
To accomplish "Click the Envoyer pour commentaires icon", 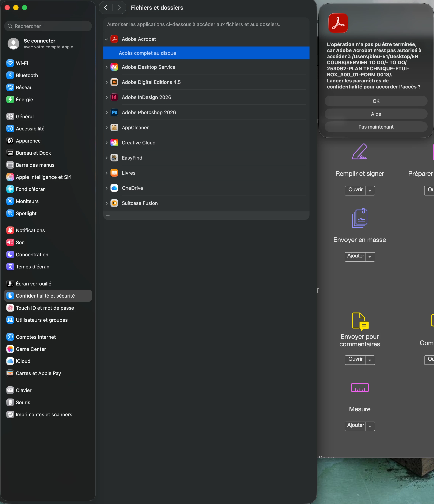I will click(360, 321).
